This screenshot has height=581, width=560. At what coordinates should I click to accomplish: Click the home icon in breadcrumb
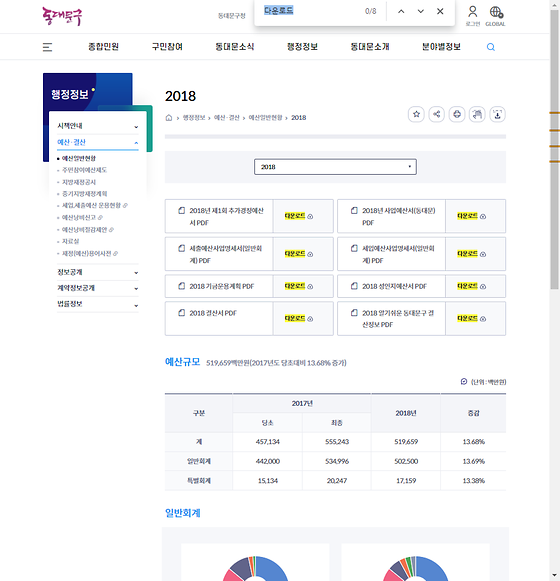169,118
